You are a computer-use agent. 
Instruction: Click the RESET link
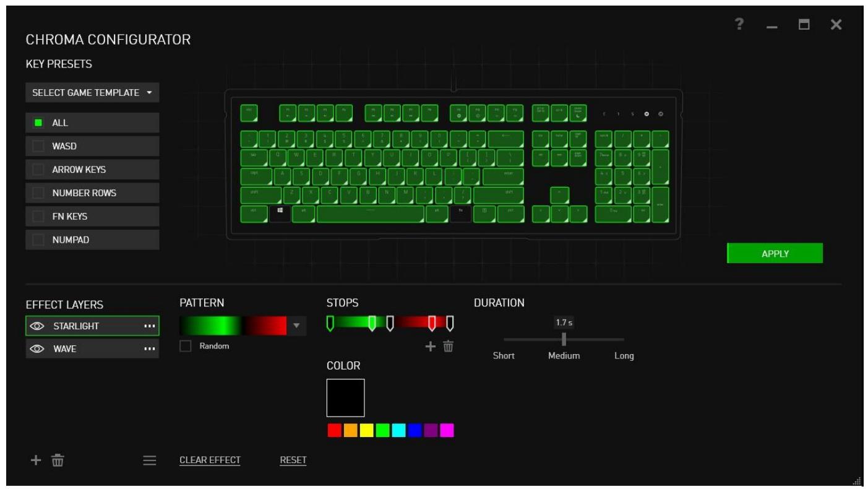coord(293,460)
